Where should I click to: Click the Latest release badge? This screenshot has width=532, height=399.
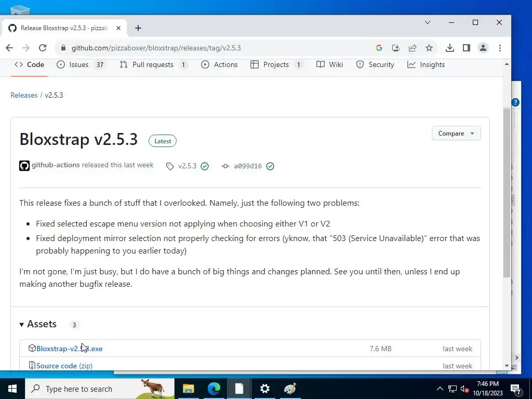[163, 141]
